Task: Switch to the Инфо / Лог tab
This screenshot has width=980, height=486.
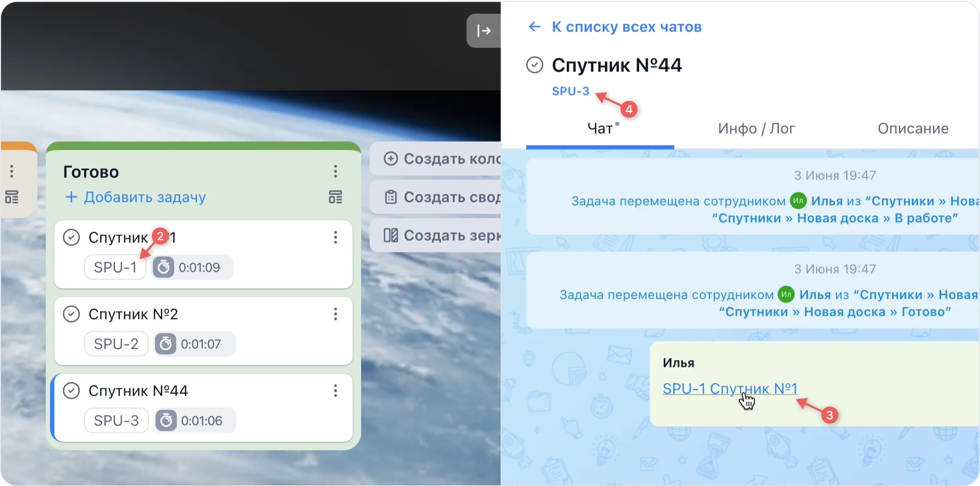Action: pos(756,128)
